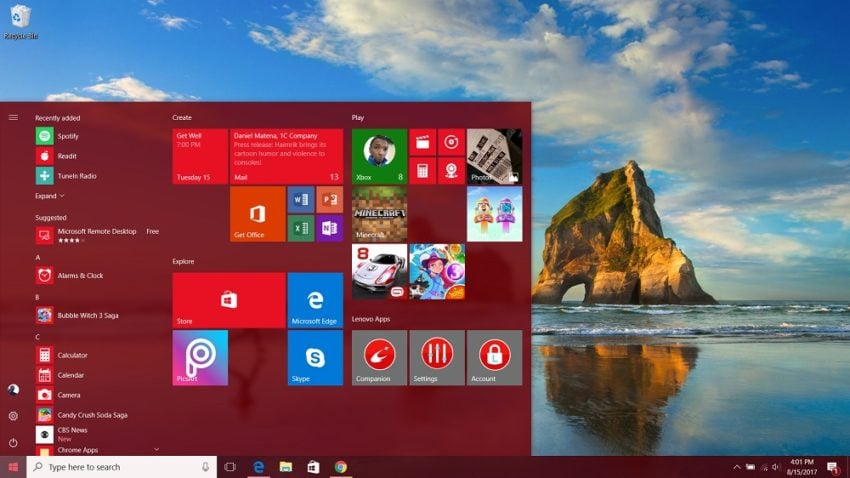Open Task View on the taskbar
This screenshot has height=478, width=850.
[230, 467]
